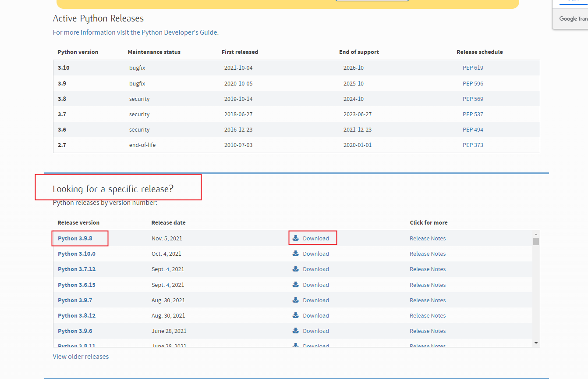Open Release Notes for Python 3.9.7
The width and height of the screenshot is (588, 379).
[428, 300]
